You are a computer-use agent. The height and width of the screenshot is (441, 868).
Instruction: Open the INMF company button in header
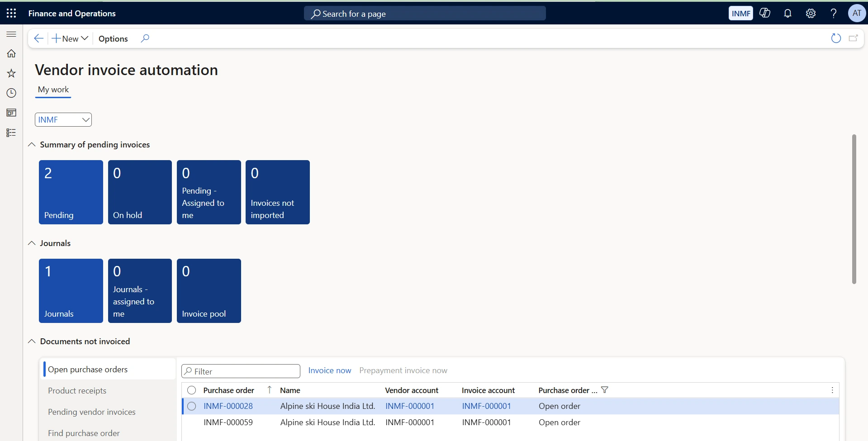click(741, 13)
